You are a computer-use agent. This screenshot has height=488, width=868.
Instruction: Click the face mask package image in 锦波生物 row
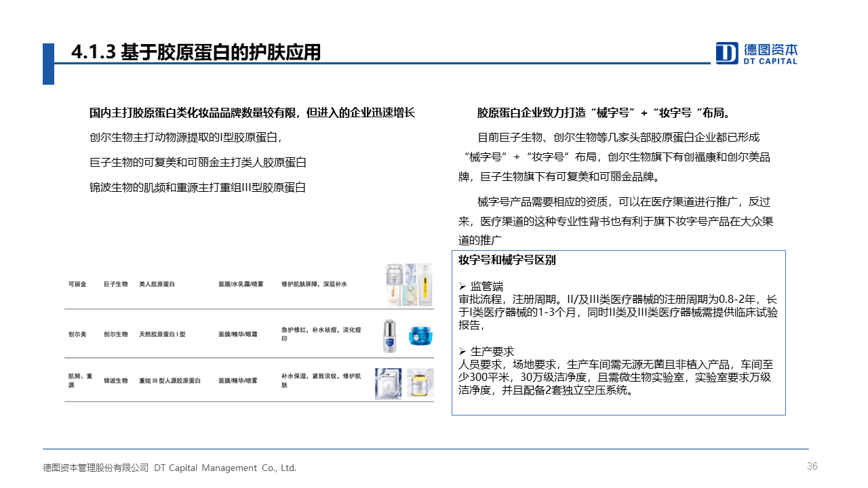389,383
